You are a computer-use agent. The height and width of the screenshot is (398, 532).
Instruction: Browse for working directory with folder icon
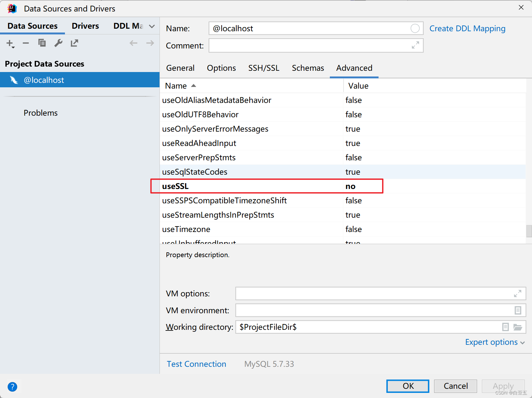point(518,327)
